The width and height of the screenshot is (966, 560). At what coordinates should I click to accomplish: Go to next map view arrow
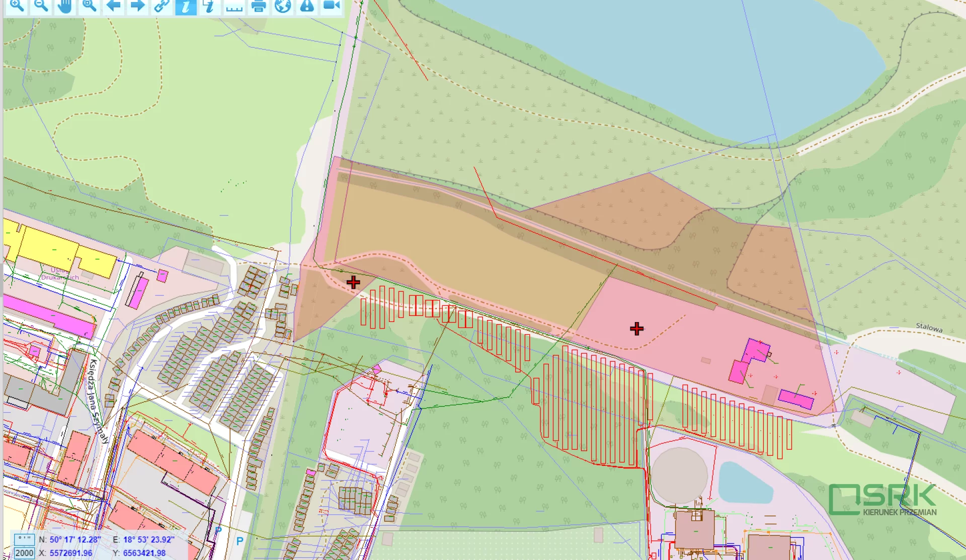pos(137,6)
